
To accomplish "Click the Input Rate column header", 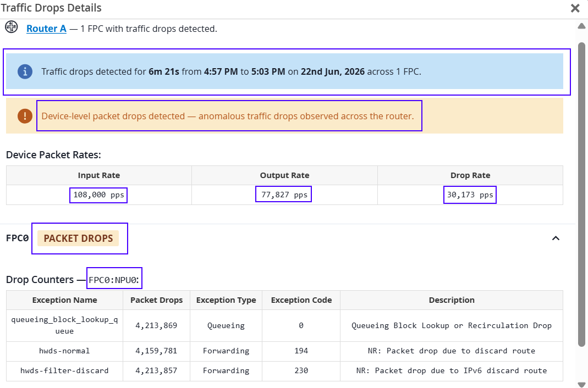I will pos(99,175).
